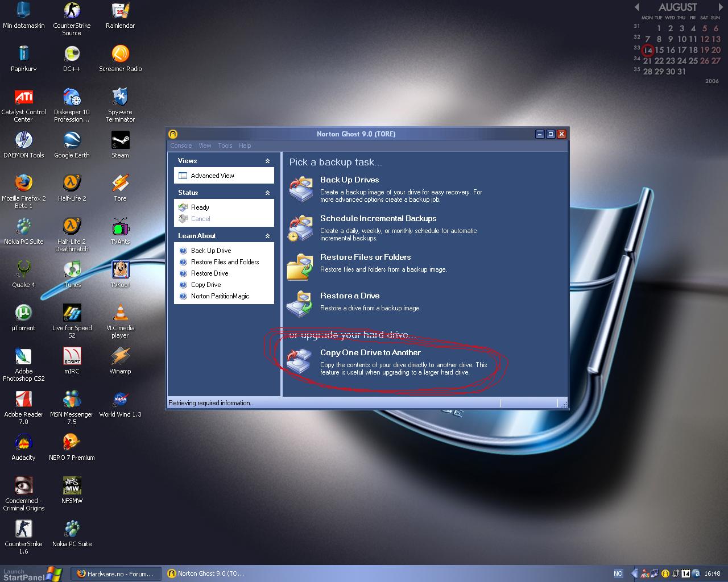
Task: Select Mozilla Firefox 2 Beta 1 icon
Action: coord(23,192)
